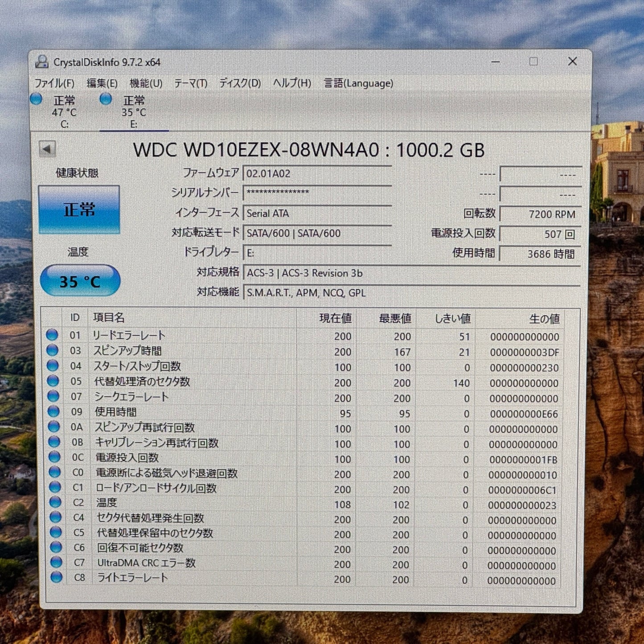Click the SATA/600 transfer mode field
Viewport: 644px width, 644px height.
317,233
